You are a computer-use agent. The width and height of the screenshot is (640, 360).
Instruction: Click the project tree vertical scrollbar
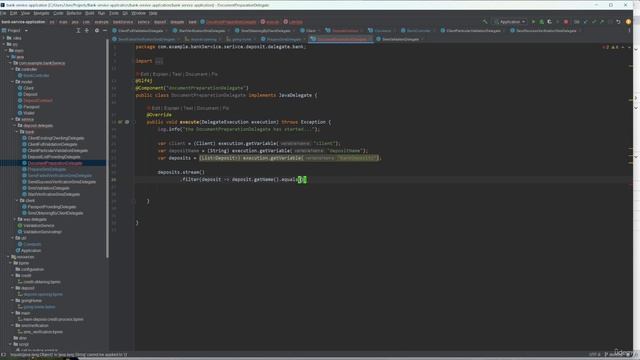107,149
